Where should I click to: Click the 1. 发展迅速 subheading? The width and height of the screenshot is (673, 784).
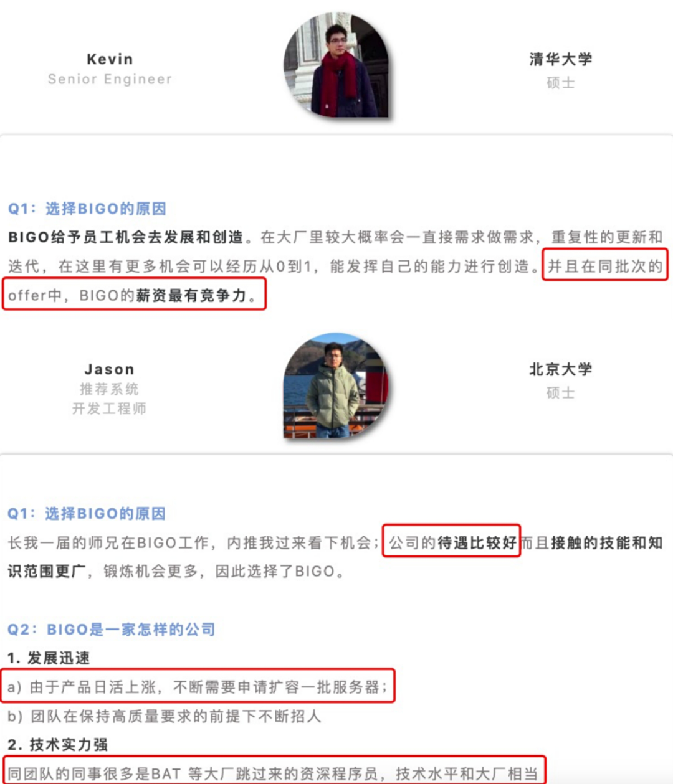click(x=49, y=658)
